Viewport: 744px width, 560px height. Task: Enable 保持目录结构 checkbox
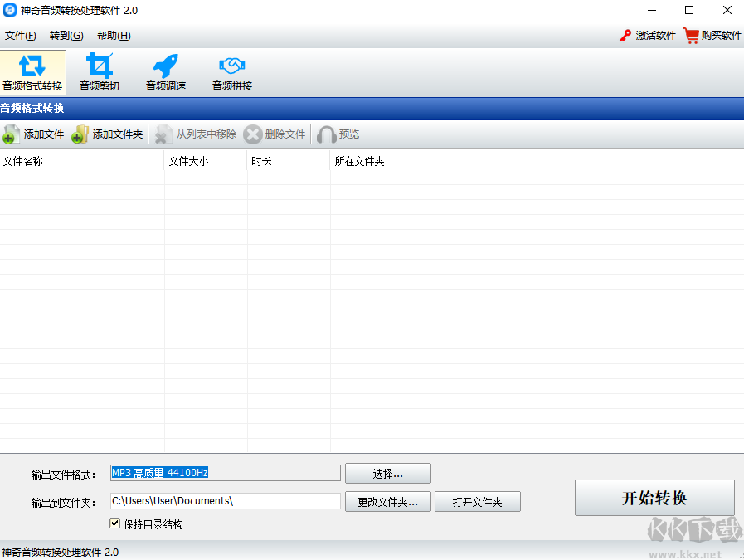[114, 523]
